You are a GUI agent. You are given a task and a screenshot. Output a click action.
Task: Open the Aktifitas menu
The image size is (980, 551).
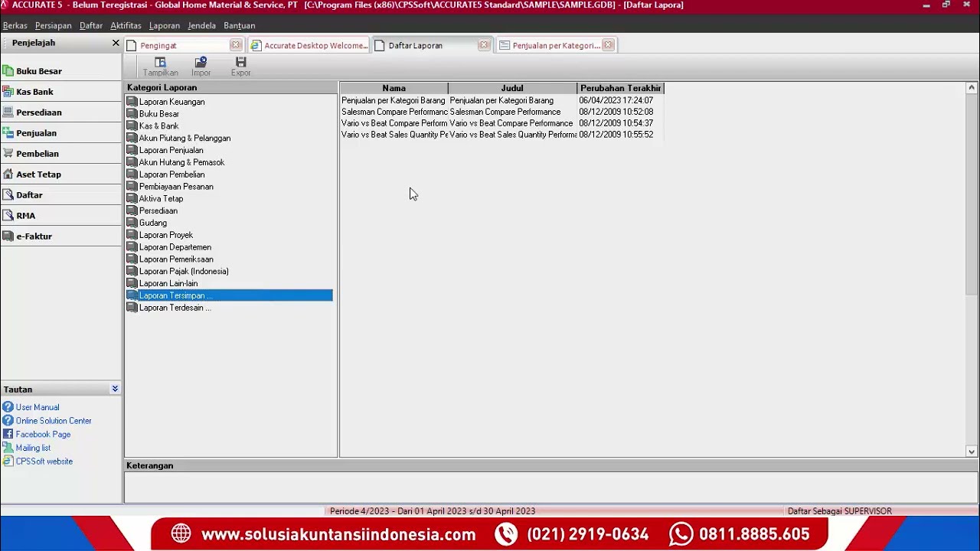tap(126, 25)
